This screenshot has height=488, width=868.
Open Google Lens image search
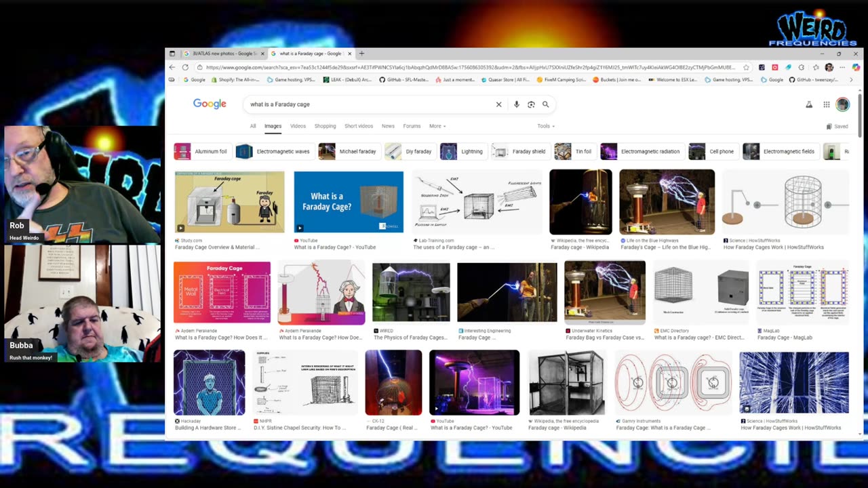(531, 104)
